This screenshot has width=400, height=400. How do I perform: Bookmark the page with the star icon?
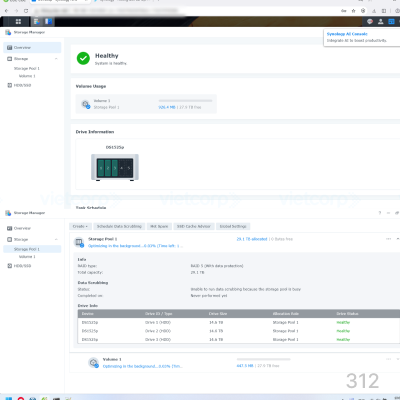[353, 11]
